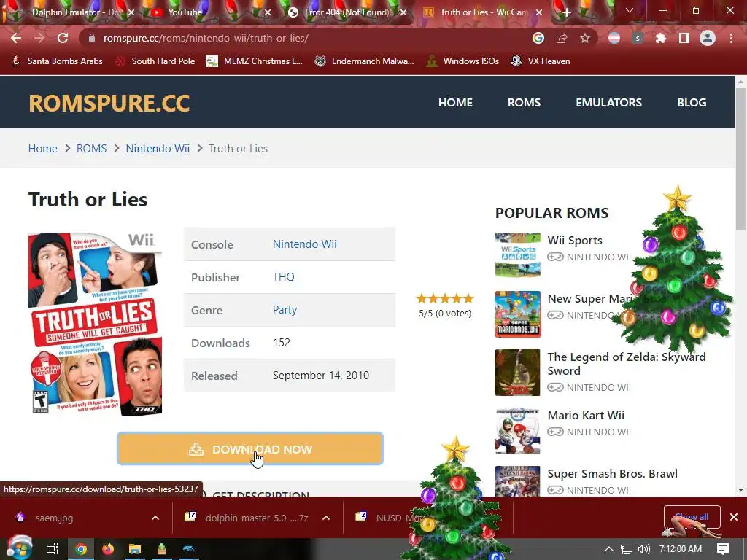Show hidden system tray icons
This screenshot has width=747, height=560.
[608, 548]
